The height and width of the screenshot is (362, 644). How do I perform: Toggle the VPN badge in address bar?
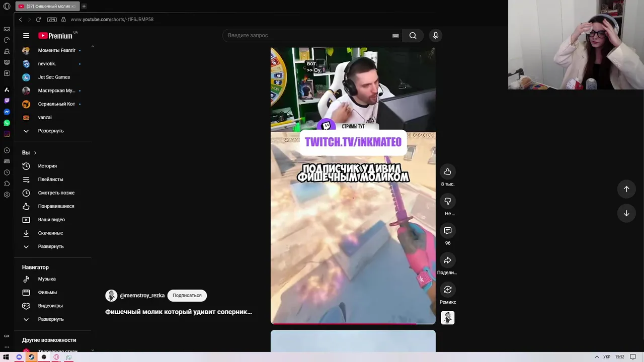(x=52, y=20)
